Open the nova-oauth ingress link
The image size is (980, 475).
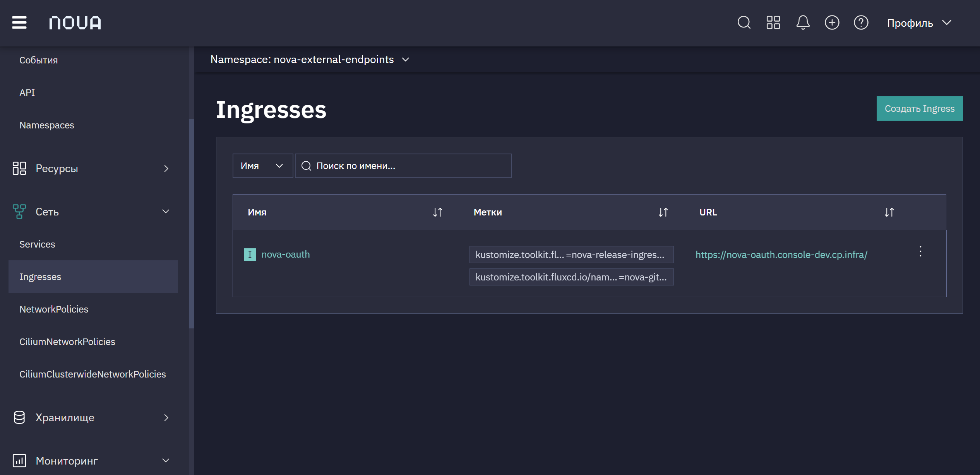pos(286,255)
